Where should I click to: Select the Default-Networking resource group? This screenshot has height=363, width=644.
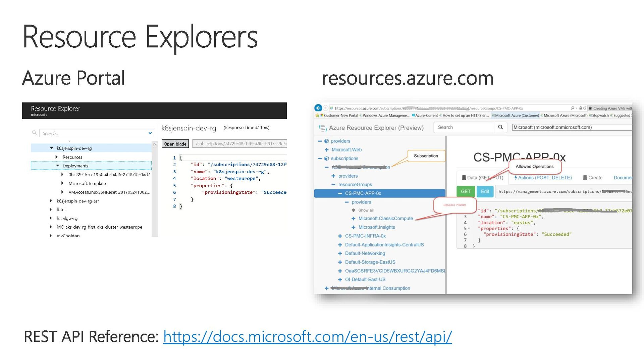(x=365, y=254)
